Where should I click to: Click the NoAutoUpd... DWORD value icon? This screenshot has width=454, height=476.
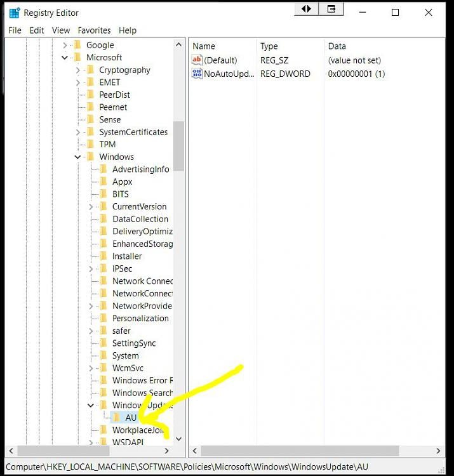(x=197, y=74)
